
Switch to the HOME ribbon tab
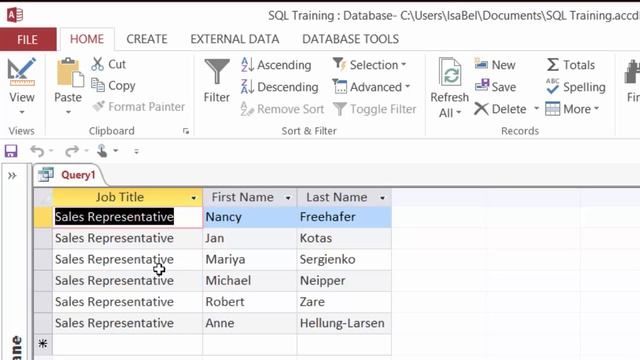pos(87,39)
